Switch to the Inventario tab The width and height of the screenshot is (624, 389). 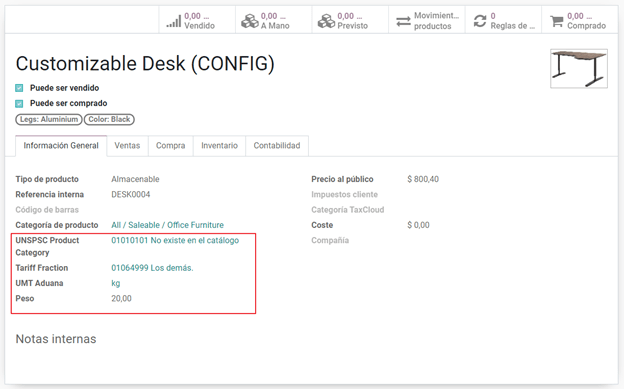click(219, 146)
